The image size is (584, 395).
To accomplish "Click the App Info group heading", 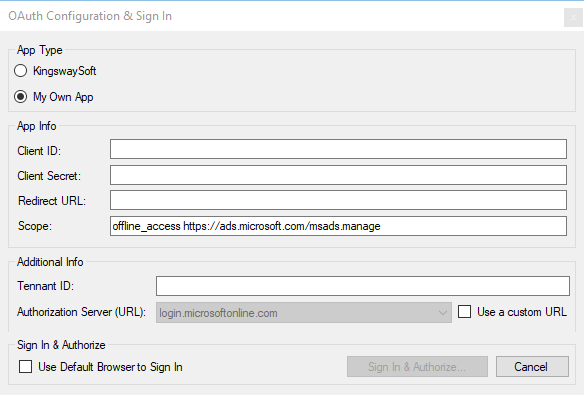I will pos(36,126).
